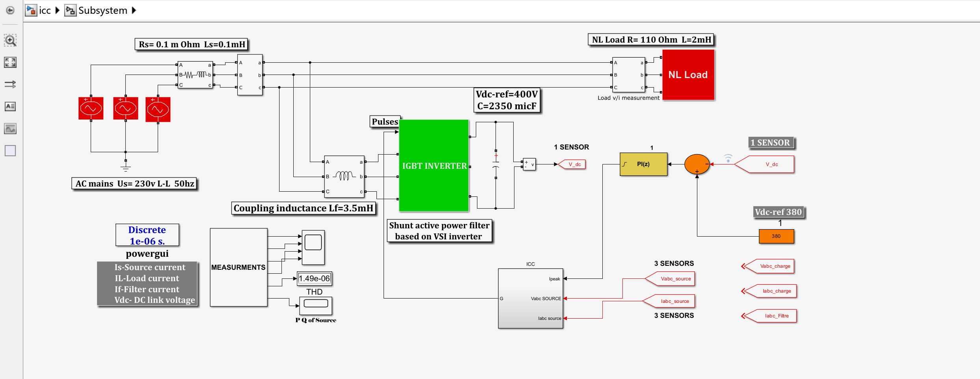The height and width of the screenshot is (379, 980).
Task: Select the orange 380 constant block
Action: click(x=776, y=236)
